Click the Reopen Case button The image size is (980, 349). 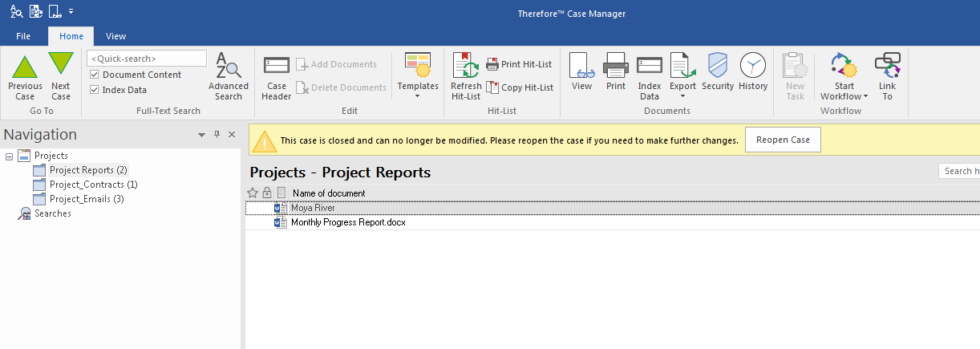[783, 140]
